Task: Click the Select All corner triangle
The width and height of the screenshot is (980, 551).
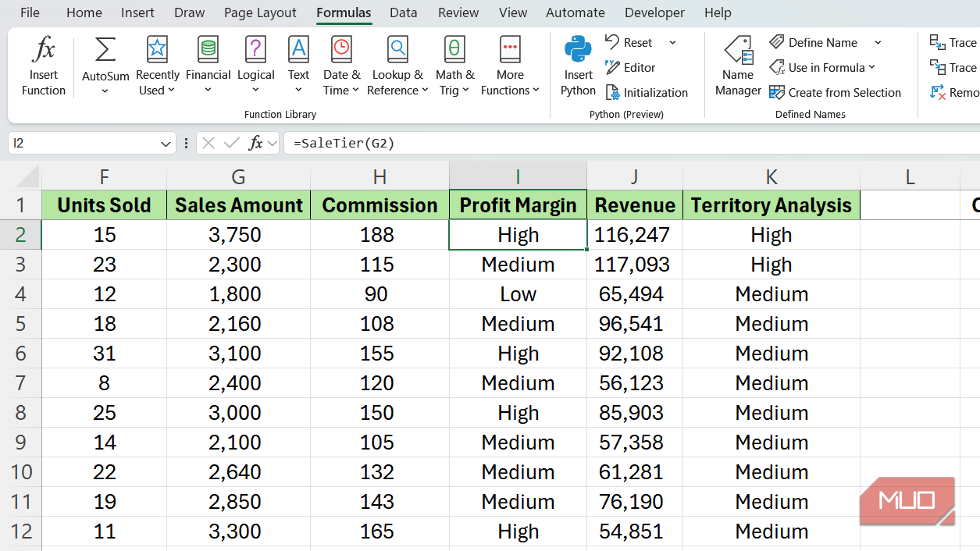Action: 28,176
